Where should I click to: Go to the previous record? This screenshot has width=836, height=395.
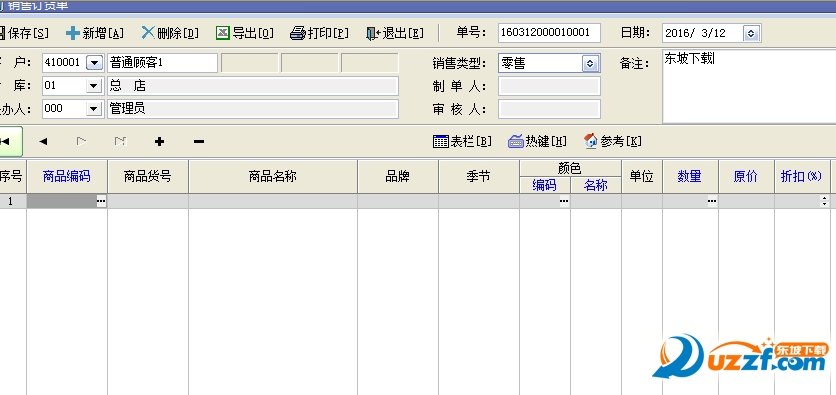(x=43, y=141)
